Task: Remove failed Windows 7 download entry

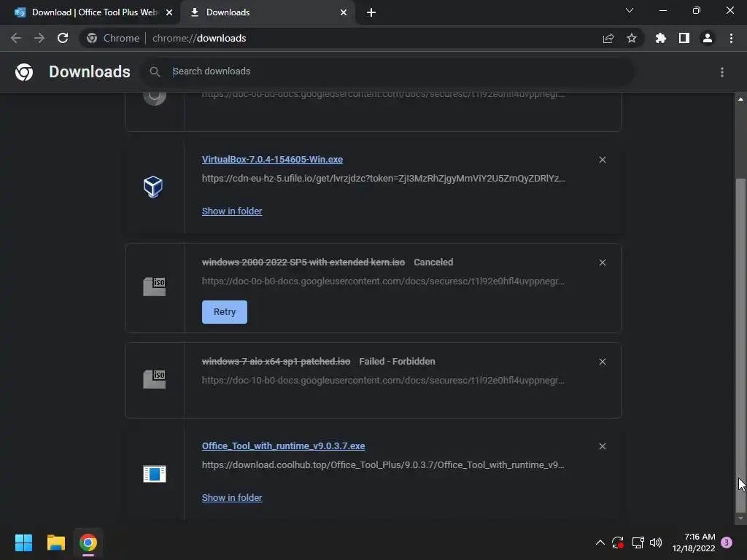Action: coord(603,362)
